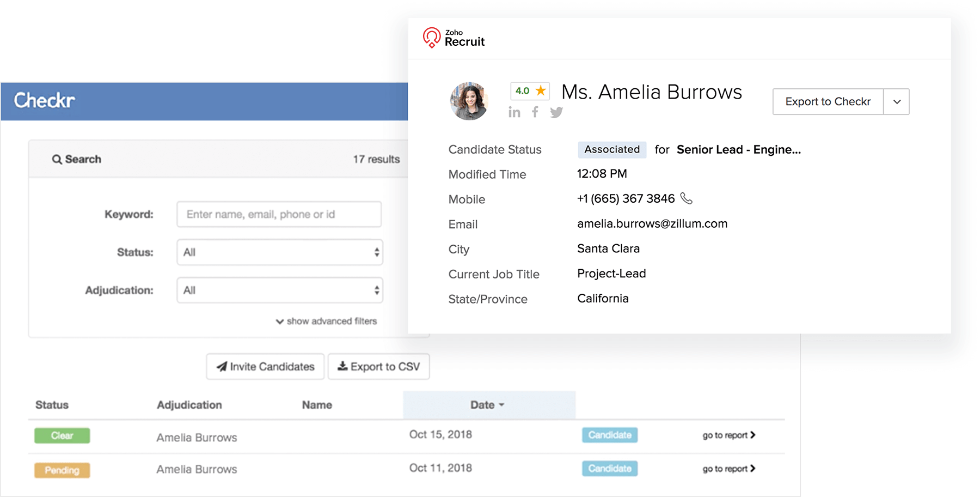This screenshot has width=980, height=497.
Task: Click the phone call icon beside mobile number
Action: [687, 198]
